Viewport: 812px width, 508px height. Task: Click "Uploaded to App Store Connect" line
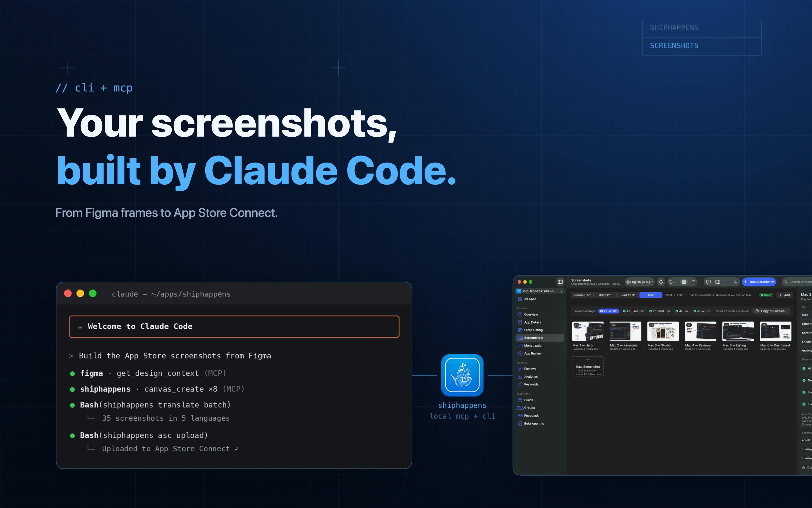click(x=171, y=449)
